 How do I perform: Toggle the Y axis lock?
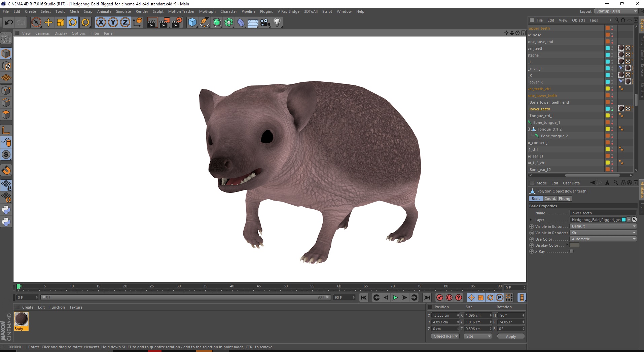113,23
